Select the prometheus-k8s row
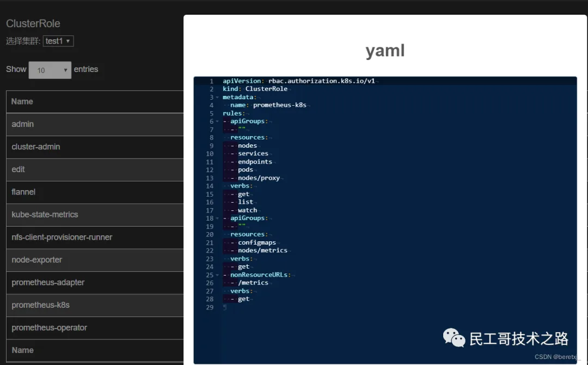Image resolution: width=588 pixels, height=365 pixels. tap(95, 305)
